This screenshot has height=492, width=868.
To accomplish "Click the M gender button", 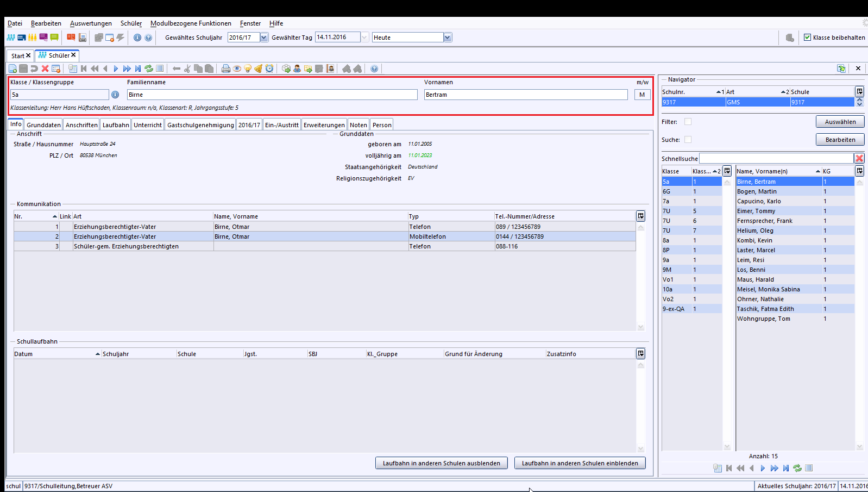I will pyautogui.click(x=642, y=95).
